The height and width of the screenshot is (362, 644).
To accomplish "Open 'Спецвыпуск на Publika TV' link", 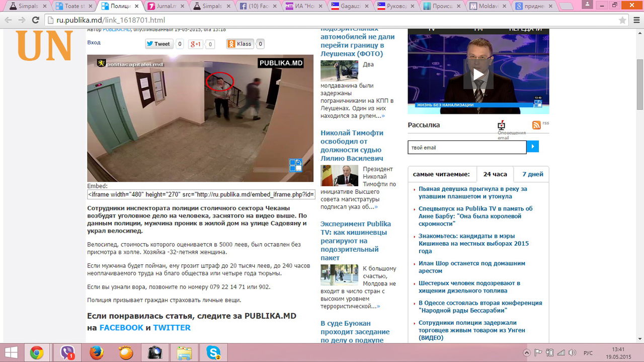I will [475, 216].
